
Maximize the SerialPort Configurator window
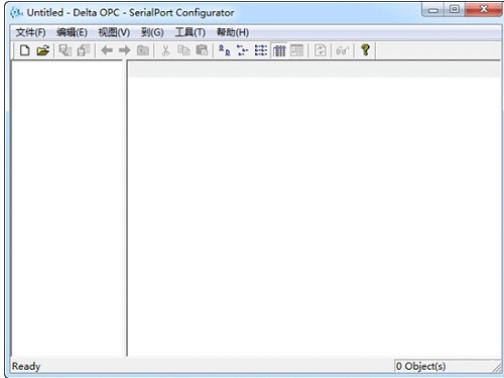[x=454, y=9]
